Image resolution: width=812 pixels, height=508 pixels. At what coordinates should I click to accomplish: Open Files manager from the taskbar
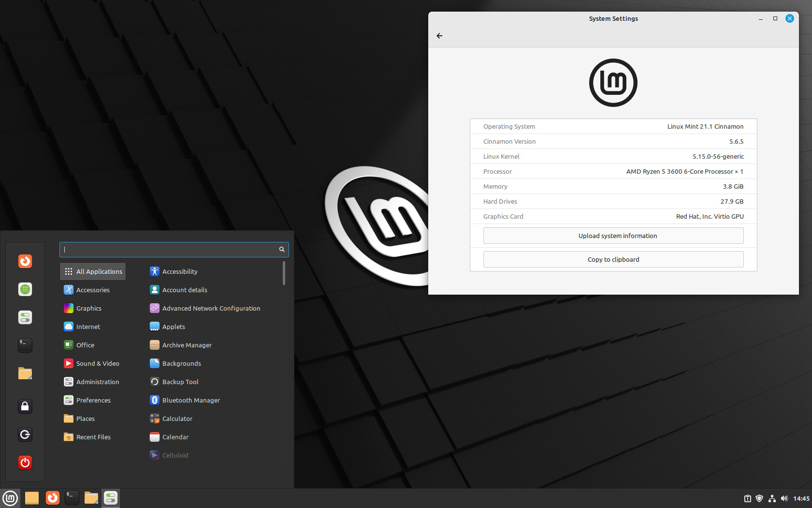(x=91, y=498)
